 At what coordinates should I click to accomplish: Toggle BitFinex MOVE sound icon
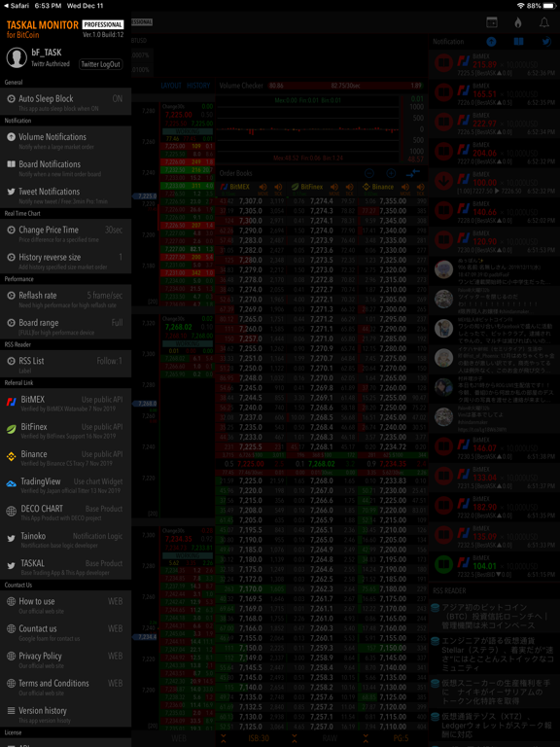pyautogui.click(x=334, y=188)
